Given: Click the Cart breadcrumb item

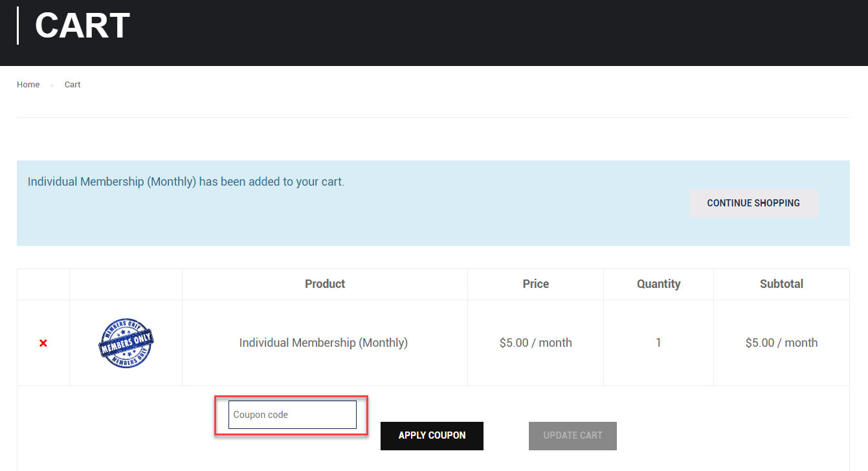Looking at the screenshot, I should tap(72, 85).
